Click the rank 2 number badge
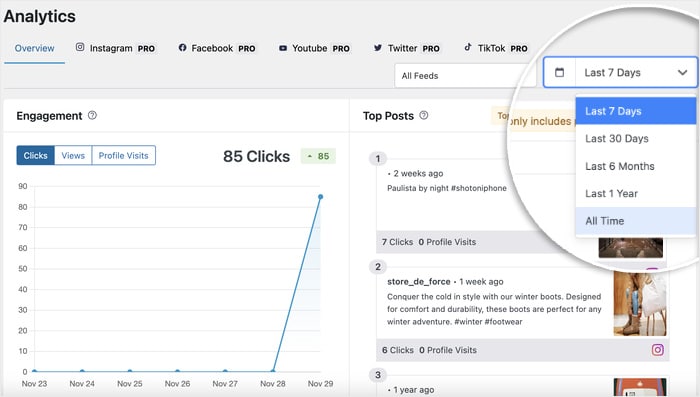The image size is (700, 397). (378, 267)
